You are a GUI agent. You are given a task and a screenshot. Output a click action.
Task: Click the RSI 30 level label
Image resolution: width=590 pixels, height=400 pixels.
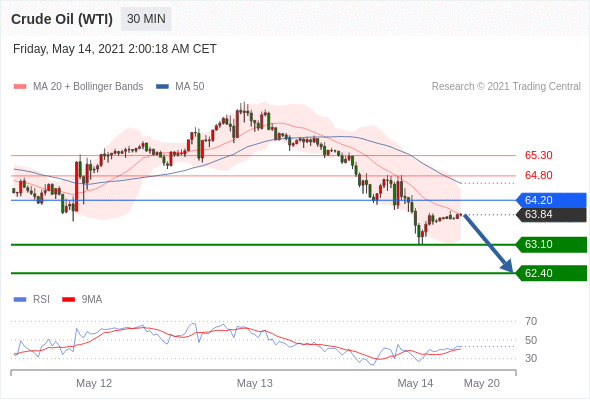531,358
